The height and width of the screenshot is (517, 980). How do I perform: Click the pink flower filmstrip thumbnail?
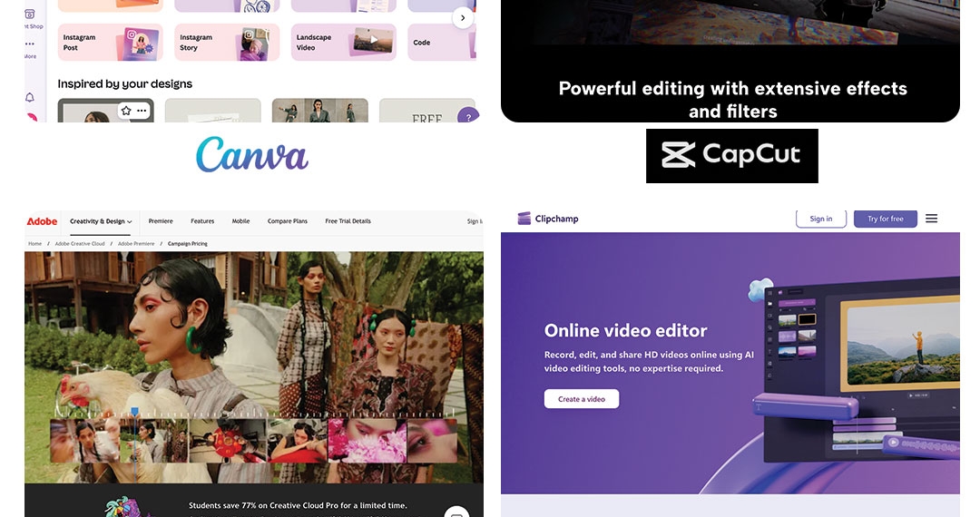[367, 441]
